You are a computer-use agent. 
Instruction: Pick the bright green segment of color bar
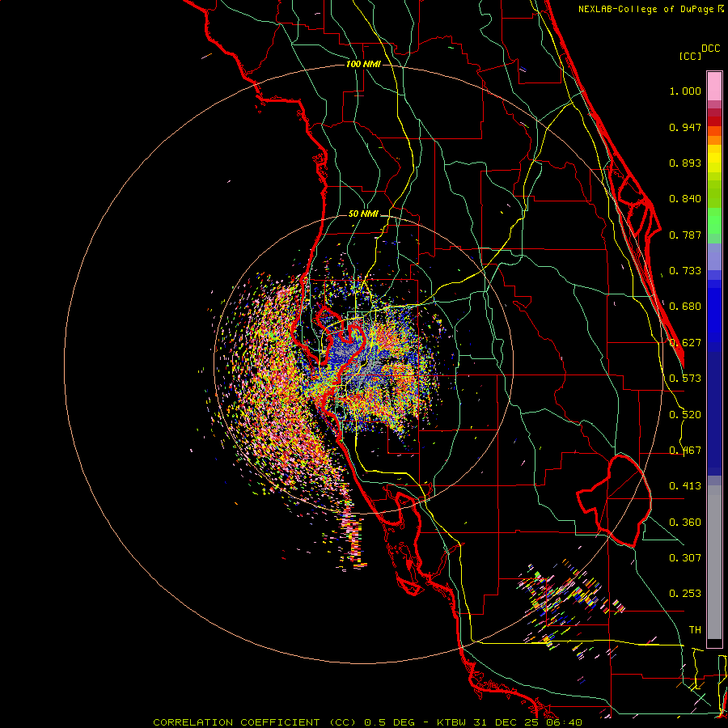click(x=714, y=221)
